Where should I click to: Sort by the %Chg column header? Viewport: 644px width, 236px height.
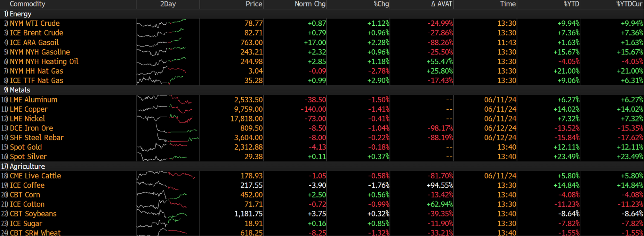pos(381,4)
